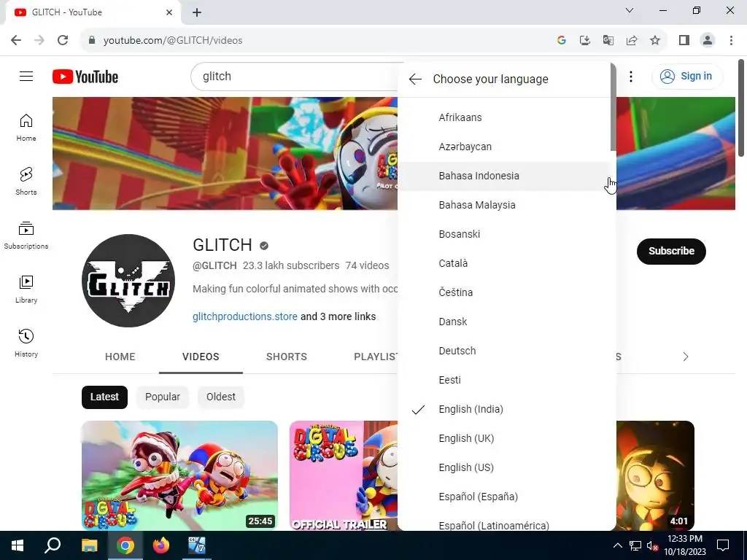Open History in the sidebar
747x560 pixels.
pyautogui.click(x=26, y=343)
